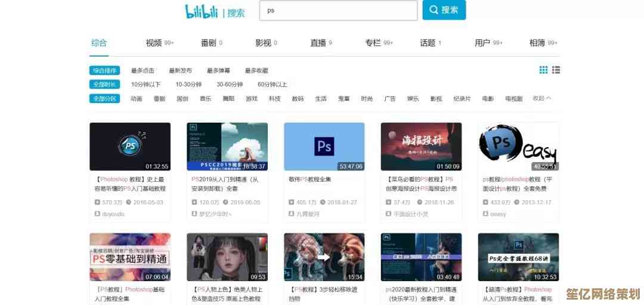This screenshot has width=644, height=305.
Task: Click the bilibili logo
Action: click(x=202, y=11)
